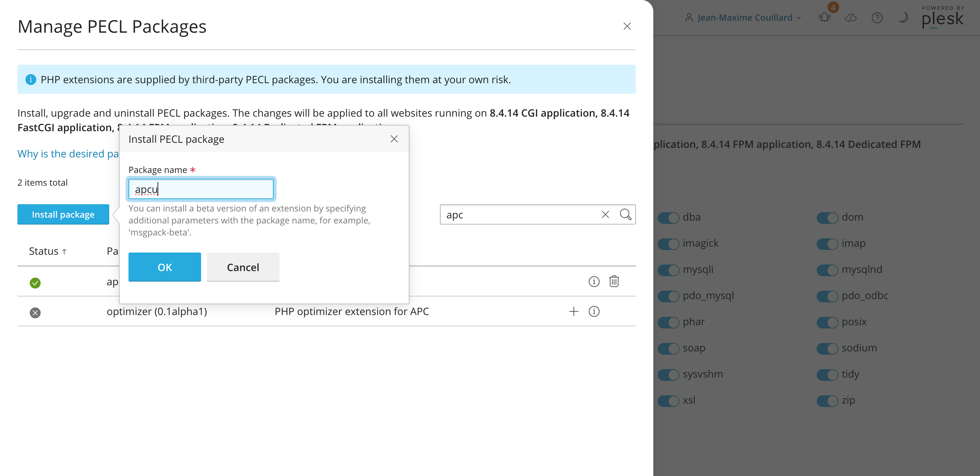980x476 pixels.
Task: Install optimizer package via the plus icon
Action: [x=573, y=311]
